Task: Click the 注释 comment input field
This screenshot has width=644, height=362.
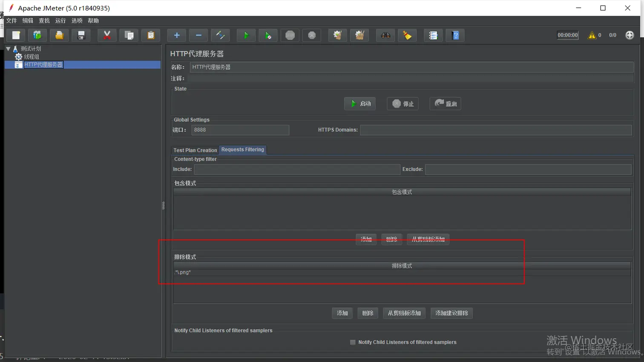Action: 411,78
